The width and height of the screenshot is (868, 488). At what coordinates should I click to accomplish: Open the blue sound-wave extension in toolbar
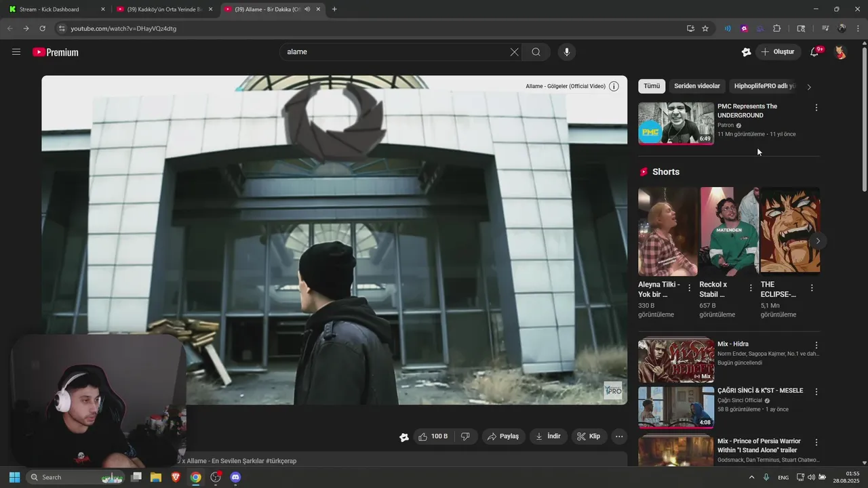pyautogui.click(x=728, y=28)
